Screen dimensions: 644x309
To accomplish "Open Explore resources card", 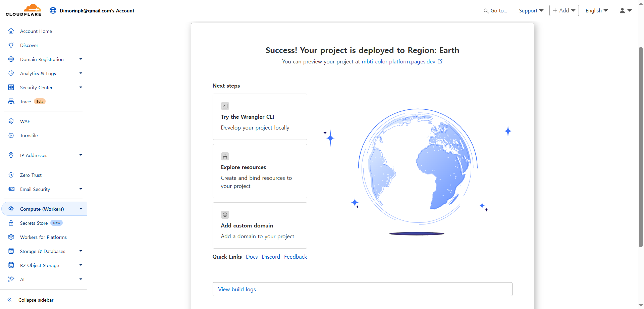I will [260, 171].
